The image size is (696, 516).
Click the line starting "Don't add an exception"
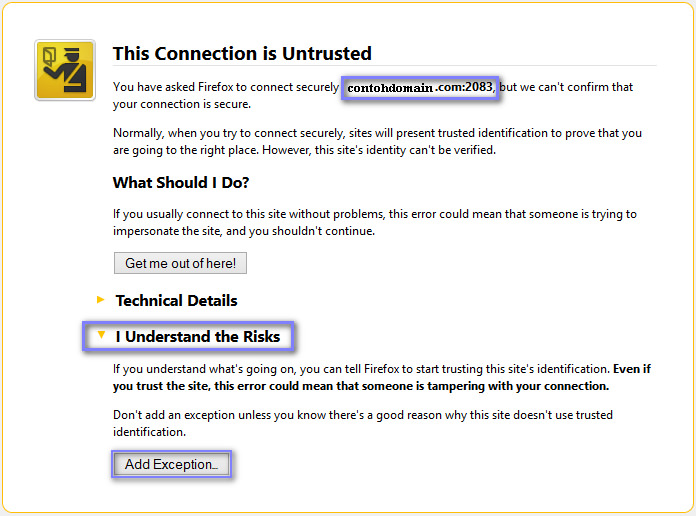[362, 414]
